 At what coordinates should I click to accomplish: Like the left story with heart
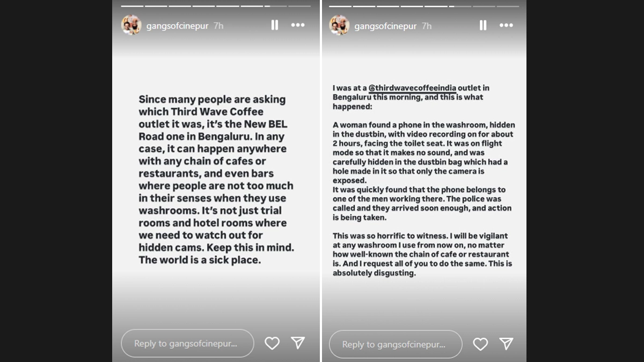point(272,343)
